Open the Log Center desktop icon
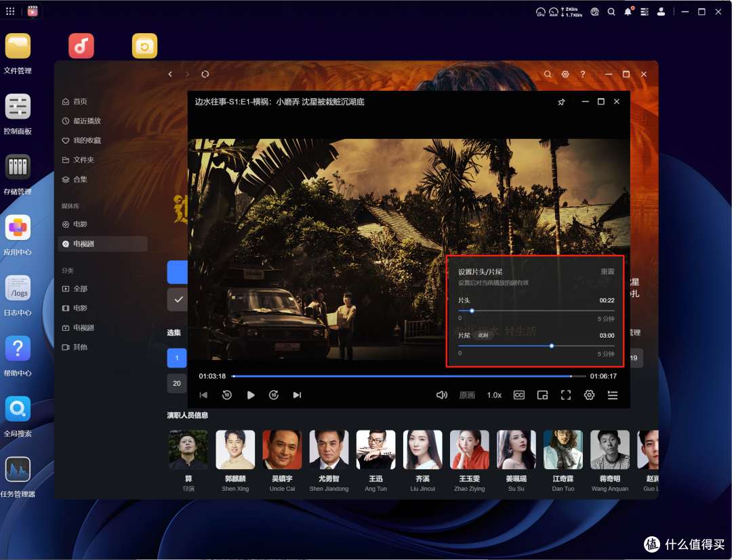The height and width of the screenshot is (560, 732). 18,287
